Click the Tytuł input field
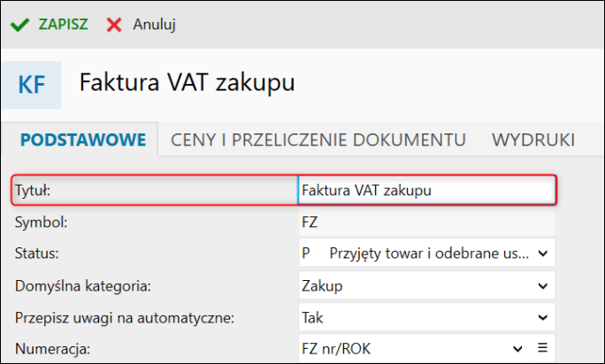Image resolution: width=605 pixels, height=364 pixels. tap(426, 190)
